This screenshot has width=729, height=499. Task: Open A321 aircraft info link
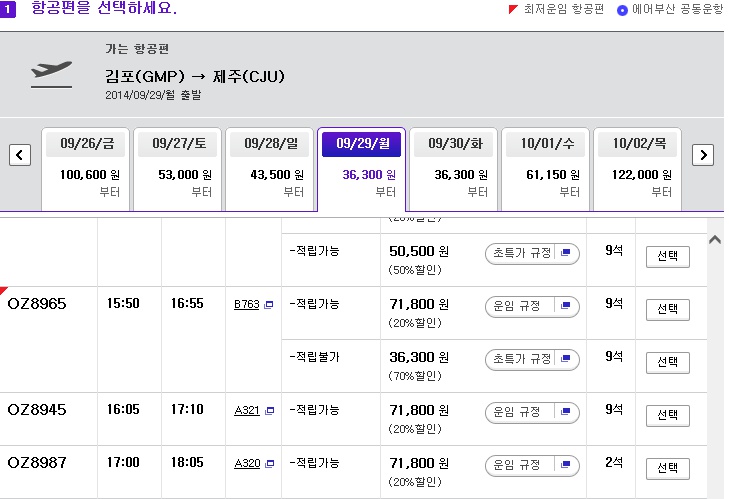(x=247, y=410)
